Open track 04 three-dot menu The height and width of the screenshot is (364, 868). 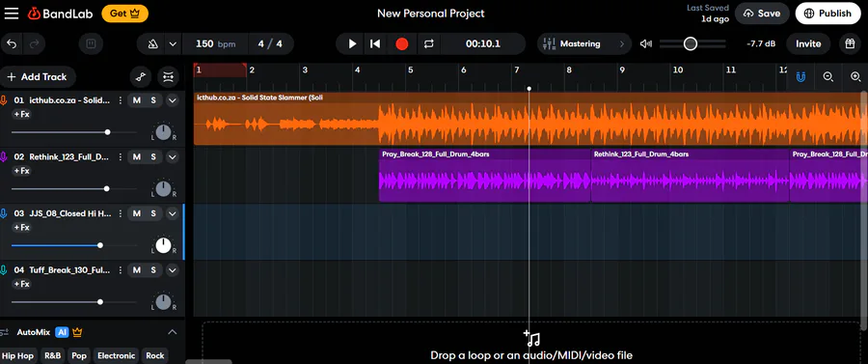point(121,269)
